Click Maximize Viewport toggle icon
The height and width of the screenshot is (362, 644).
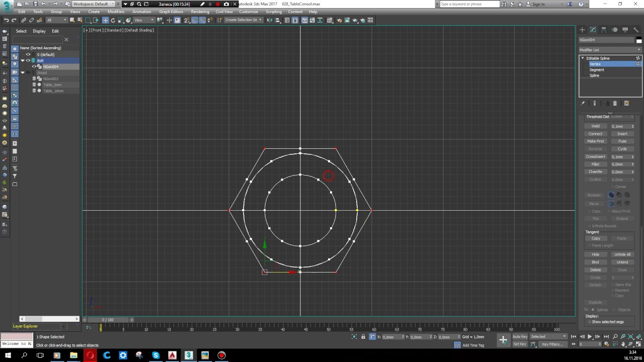pos(639,344)
